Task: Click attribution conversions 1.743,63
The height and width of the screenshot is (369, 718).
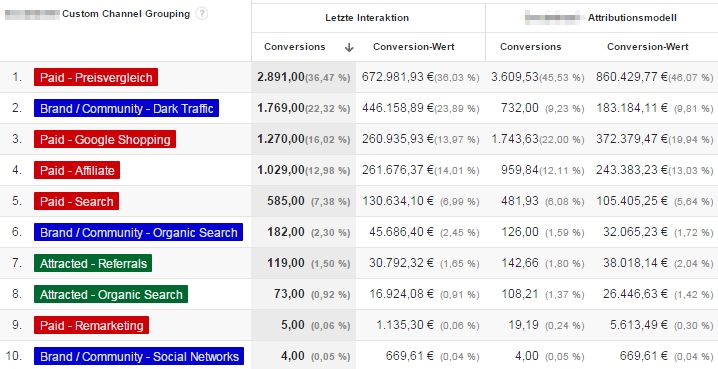Action: click(x=515, y=140)
